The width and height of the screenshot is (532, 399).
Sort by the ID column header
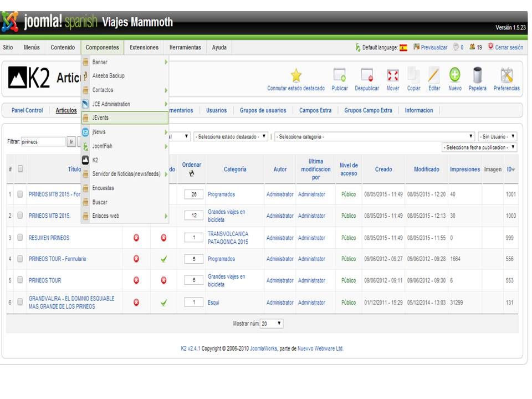click(510, 169)
